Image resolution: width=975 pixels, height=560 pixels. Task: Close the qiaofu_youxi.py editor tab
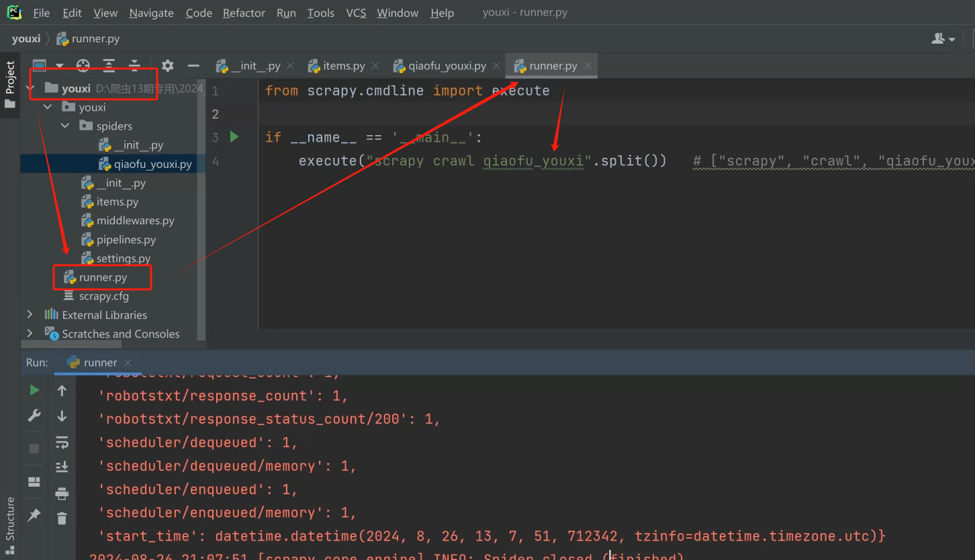tap(496, 66)
